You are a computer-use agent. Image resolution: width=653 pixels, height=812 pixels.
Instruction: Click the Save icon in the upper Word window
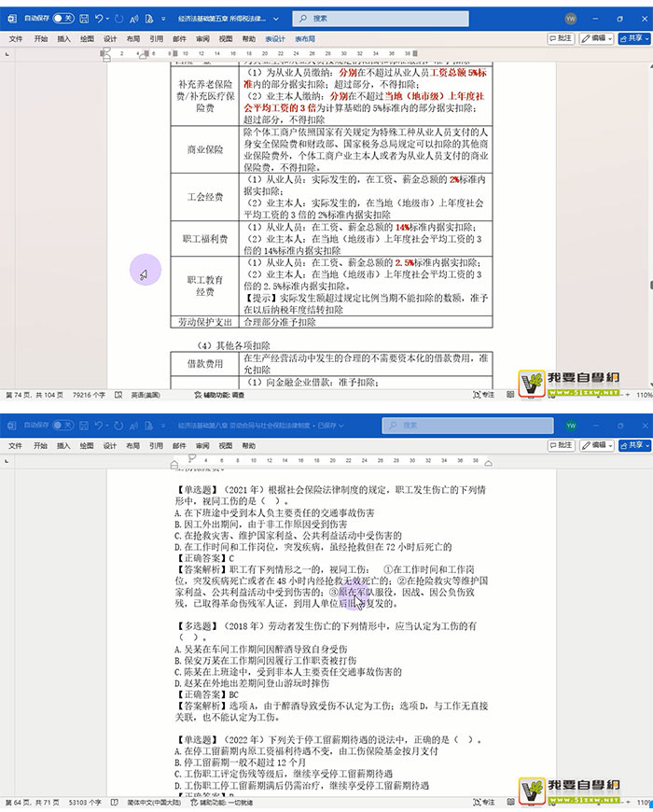(x=83, y=19)
